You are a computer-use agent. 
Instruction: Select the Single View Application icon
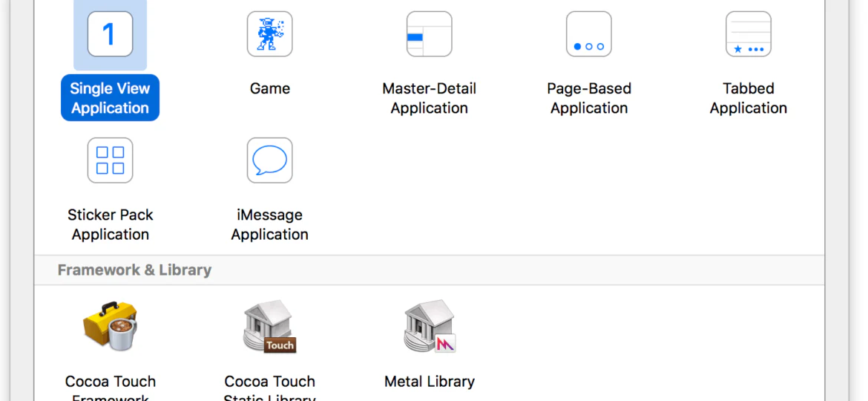[110, 33]
